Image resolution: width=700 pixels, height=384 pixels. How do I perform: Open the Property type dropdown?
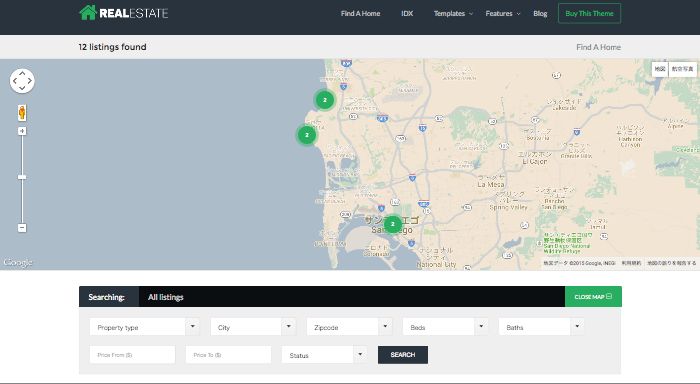(x=144, y=327)
